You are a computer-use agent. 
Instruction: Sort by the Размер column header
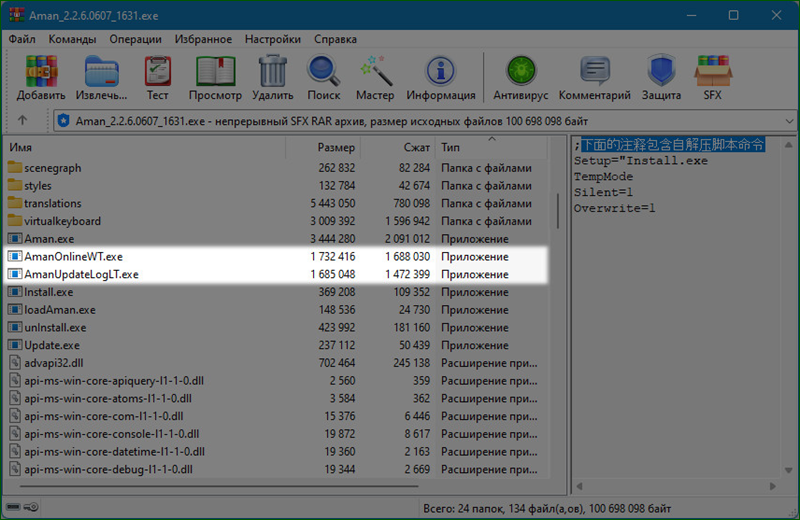(323, 147)
